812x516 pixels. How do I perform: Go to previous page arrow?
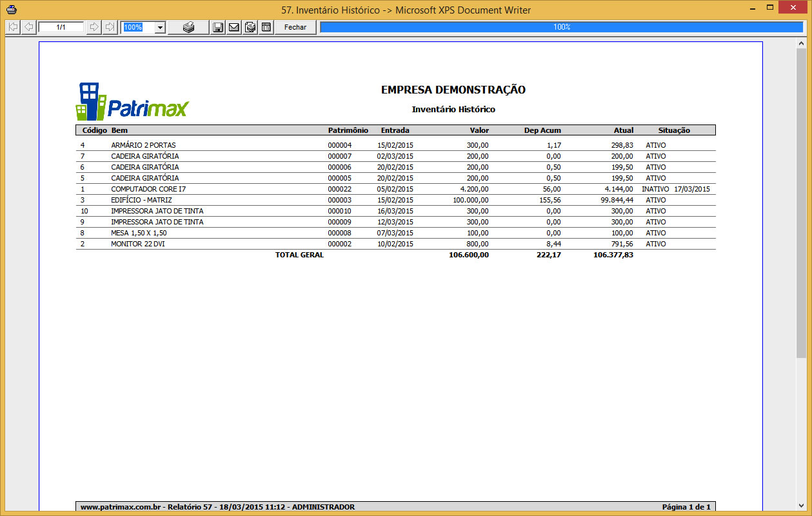click(x=28, y=27)
